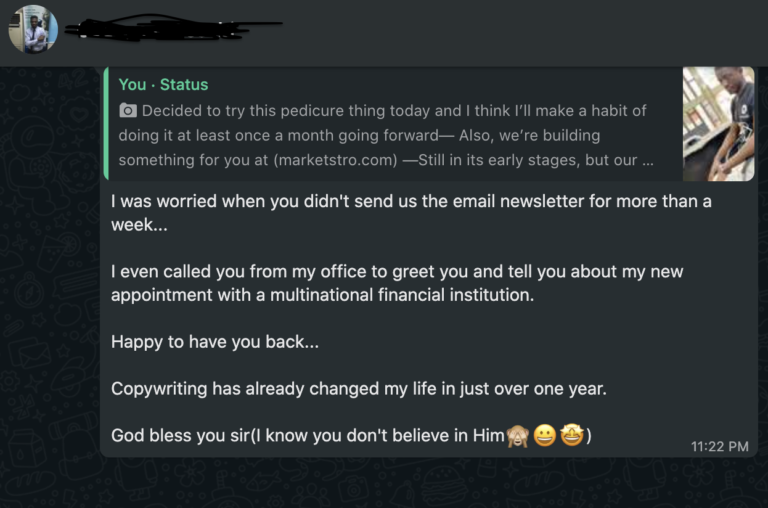
Task: Expand the truncated status preview at the ellipsis
Action: (x=648, y=161)
